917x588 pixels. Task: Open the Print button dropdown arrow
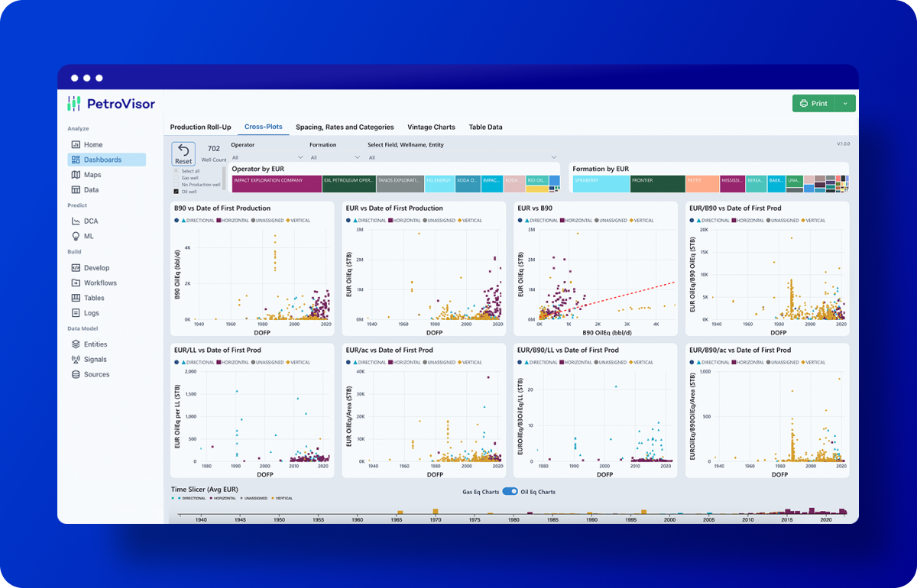[x=845, y=103]
